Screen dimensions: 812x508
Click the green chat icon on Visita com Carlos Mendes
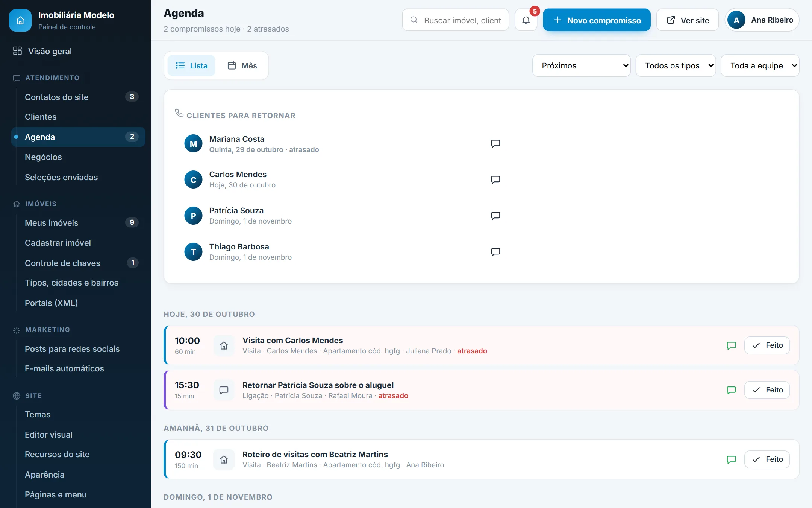tap(731, 345)
